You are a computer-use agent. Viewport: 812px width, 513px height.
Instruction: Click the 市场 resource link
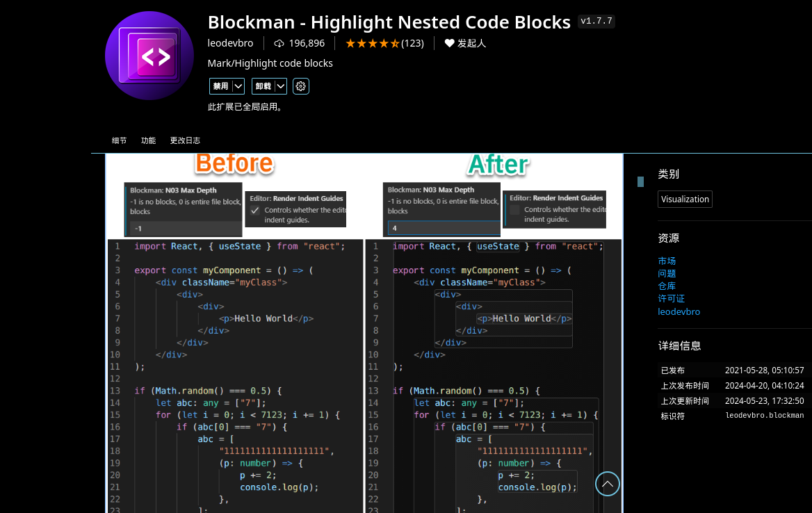point(666,261)
